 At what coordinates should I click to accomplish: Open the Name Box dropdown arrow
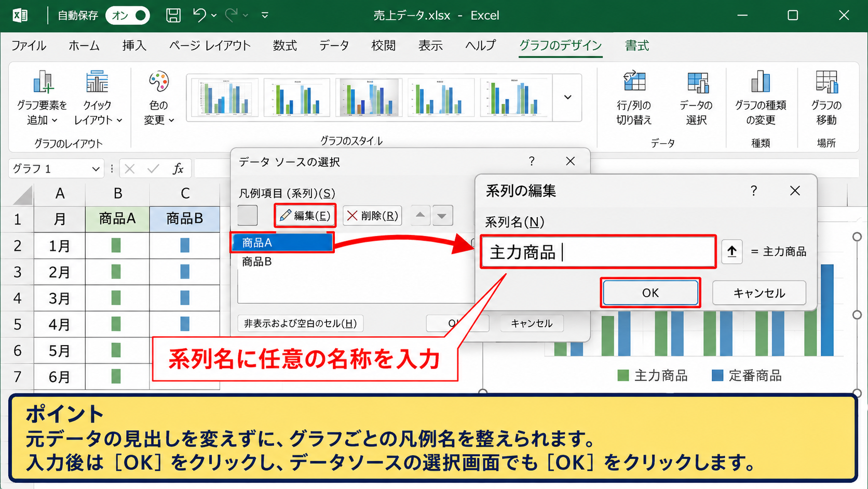tap(96, 169)
